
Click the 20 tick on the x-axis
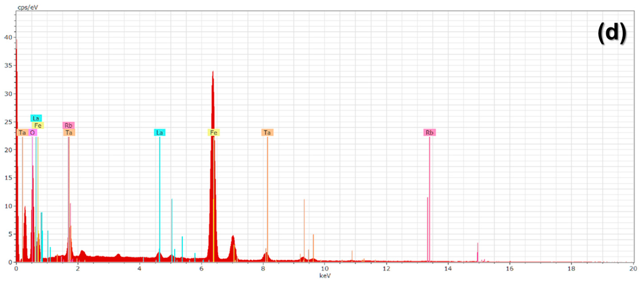[x=633, y=269]
